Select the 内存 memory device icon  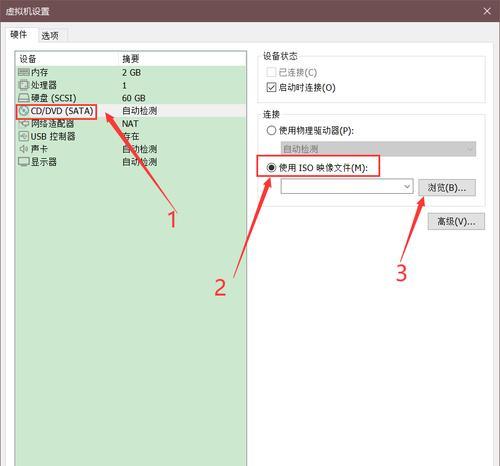tap(24, 72)
